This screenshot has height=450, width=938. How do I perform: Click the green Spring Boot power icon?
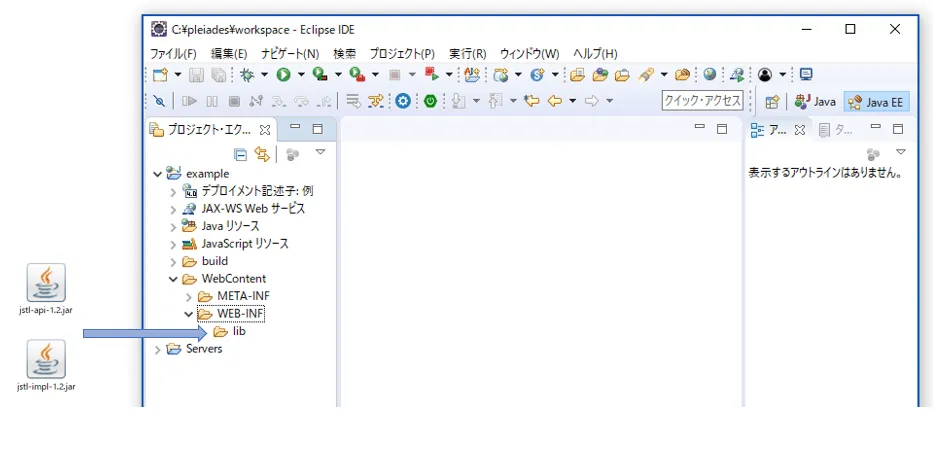click(x=431, y=101)
